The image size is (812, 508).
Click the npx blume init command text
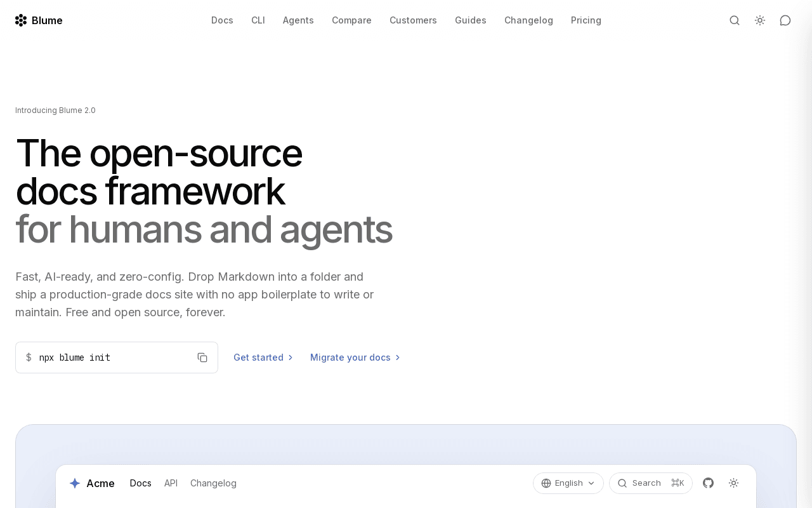coord(75,358)
